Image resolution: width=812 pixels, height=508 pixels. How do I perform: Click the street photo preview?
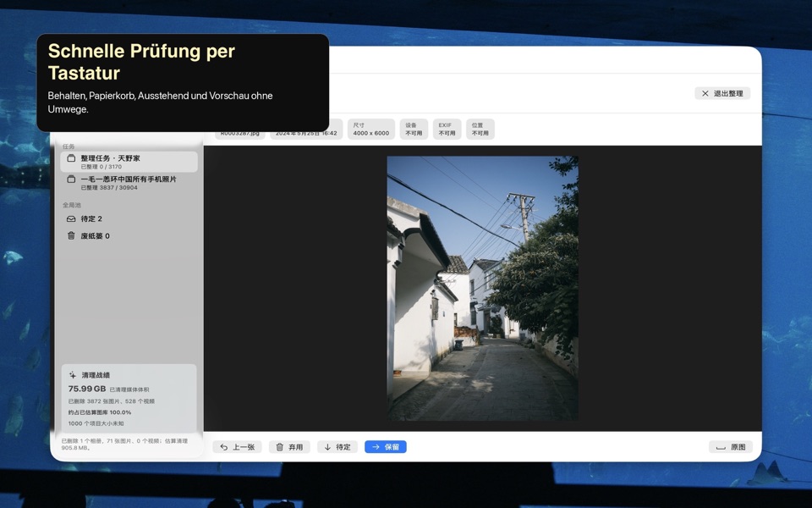483,288
